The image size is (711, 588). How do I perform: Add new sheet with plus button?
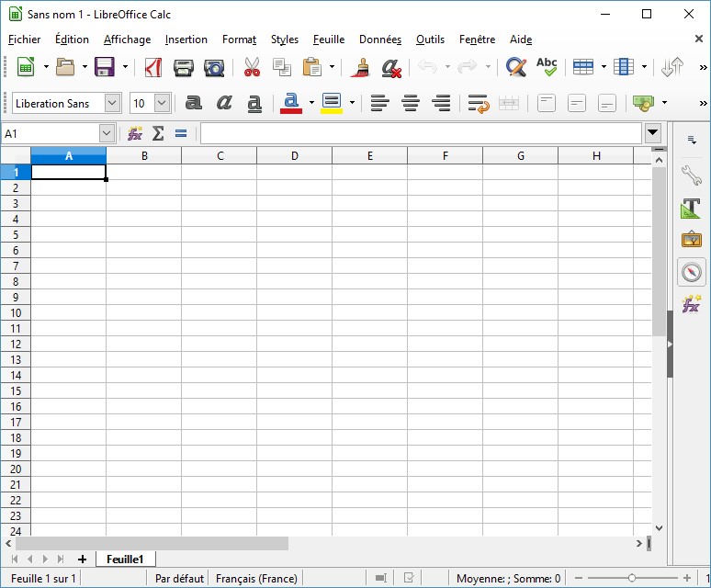82,559
